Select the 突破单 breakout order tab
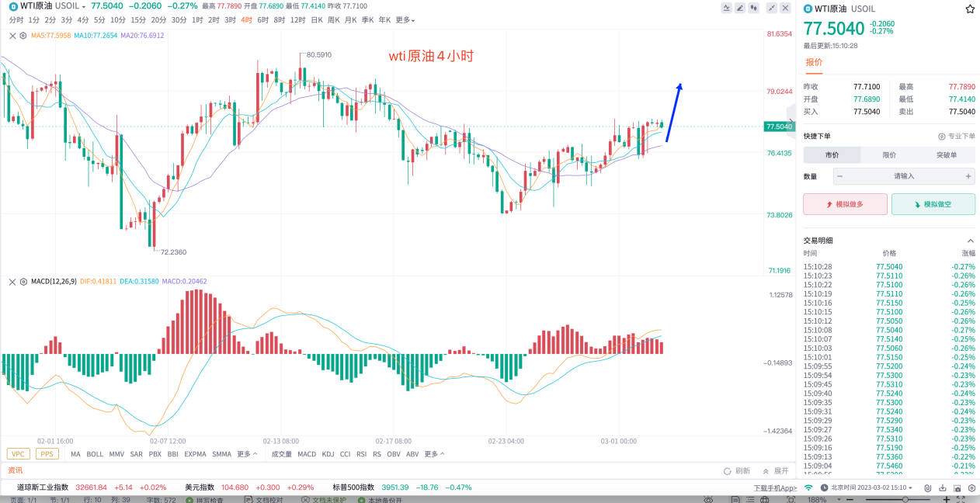This screenshot has height=503, width=980. (947, 154)
